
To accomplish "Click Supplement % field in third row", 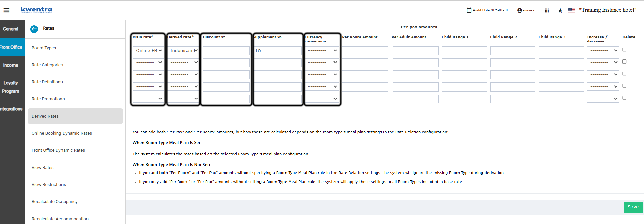I will click(278, 75).
